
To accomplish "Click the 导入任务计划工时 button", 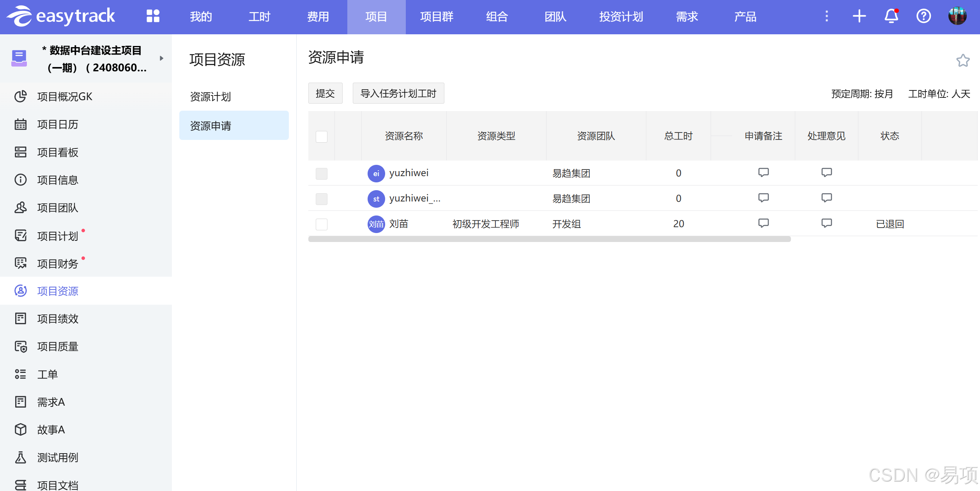I will tap(398, 94).
